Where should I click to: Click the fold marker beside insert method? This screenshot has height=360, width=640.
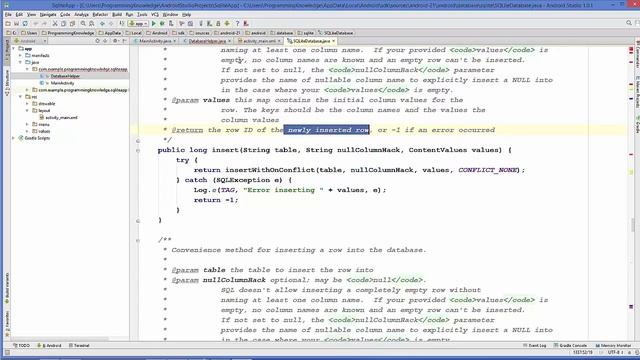[x=138, y=150]
